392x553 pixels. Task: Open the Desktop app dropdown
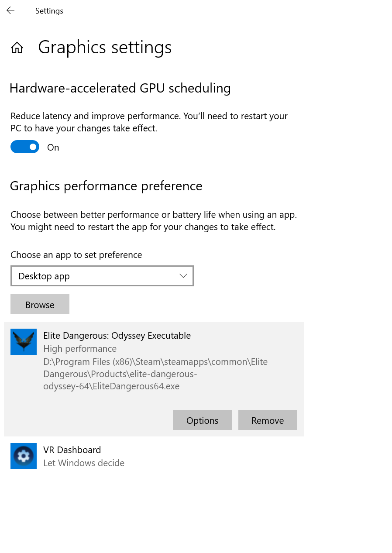coord(102,276)
